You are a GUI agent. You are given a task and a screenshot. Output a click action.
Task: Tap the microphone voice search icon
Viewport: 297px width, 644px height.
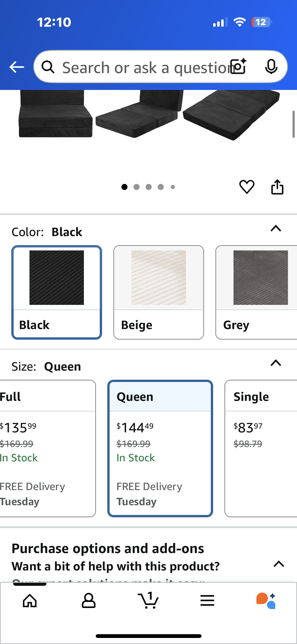(271, 67)
